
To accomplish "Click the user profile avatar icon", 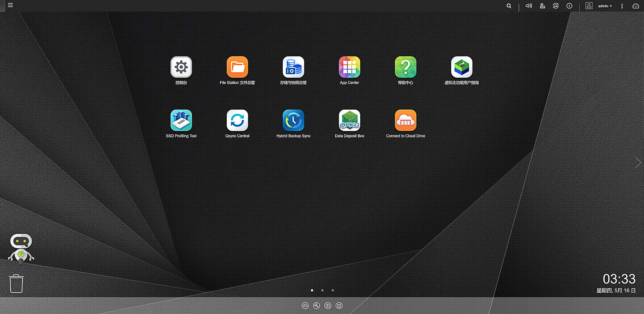I will click(x=589, y=6).
